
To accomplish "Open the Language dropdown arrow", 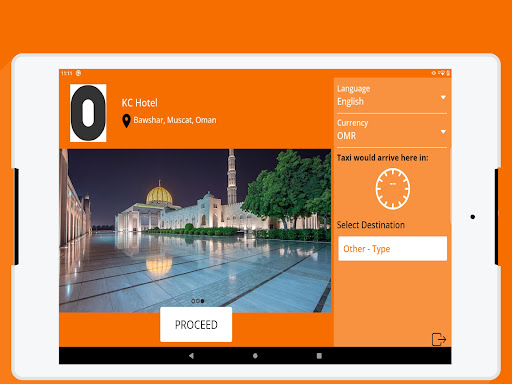I will [x=443, y=97].
